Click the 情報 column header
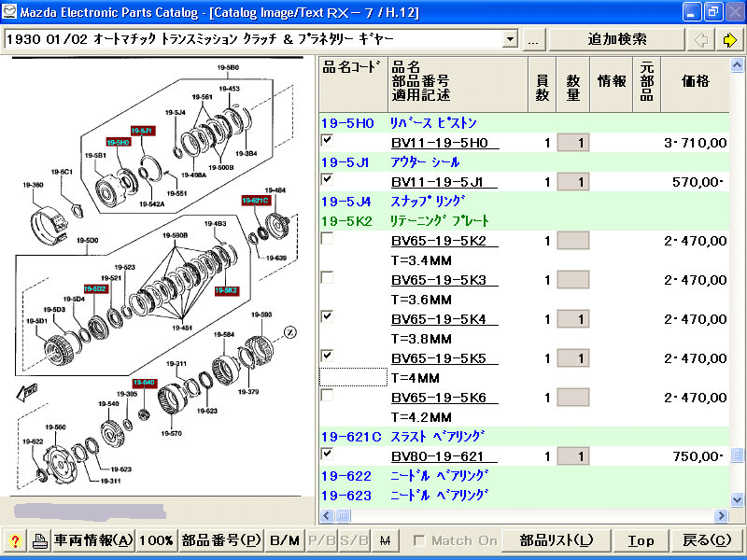Viewport: 747px width, 560px height. 612,85
